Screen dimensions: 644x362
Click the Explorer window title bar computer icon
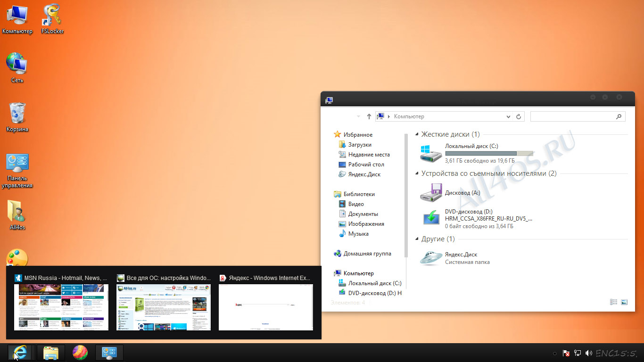click(329, 100)
